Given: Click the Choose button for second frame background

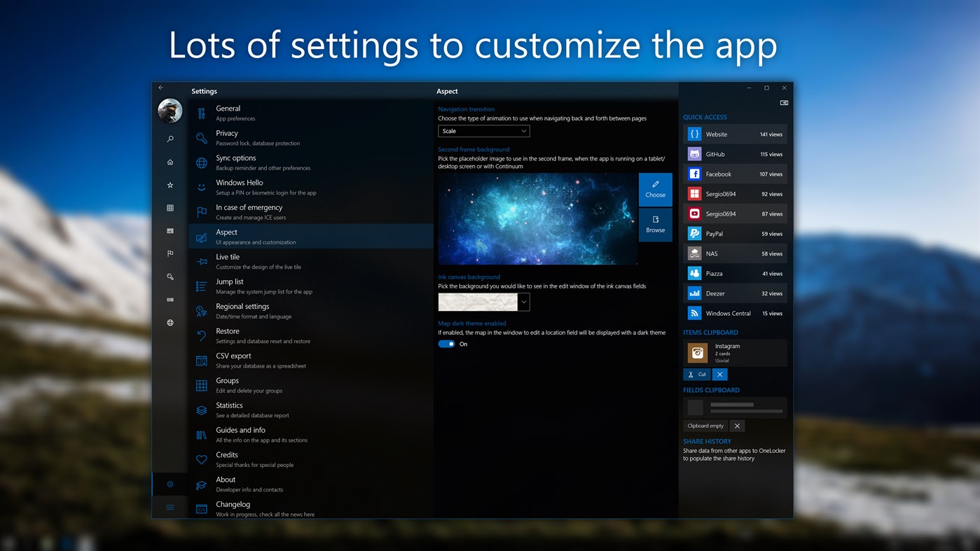Looking at the screenshot, I should [x=655, y=189].
